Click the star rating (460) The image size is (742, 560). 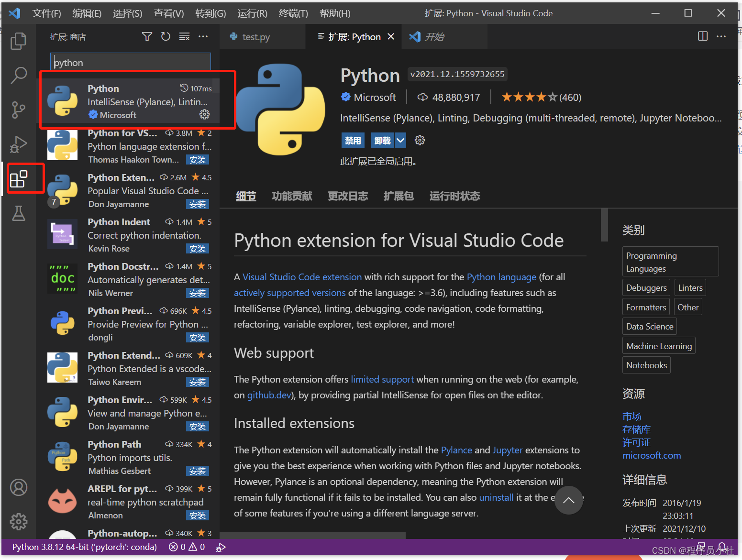541,97
